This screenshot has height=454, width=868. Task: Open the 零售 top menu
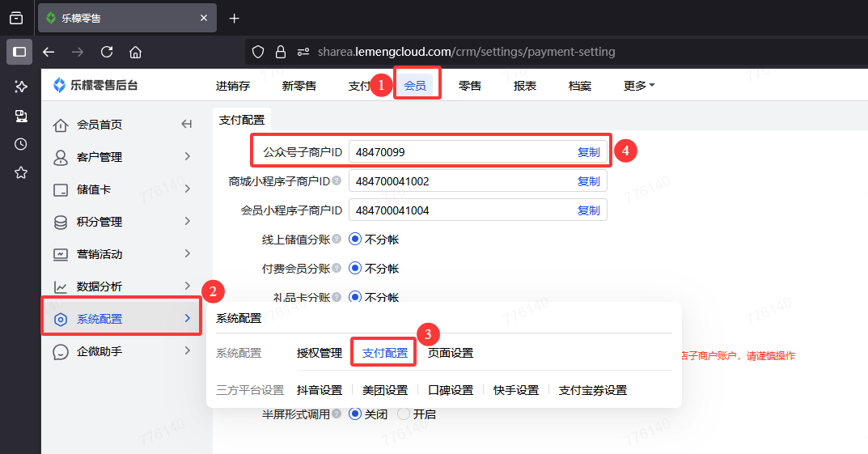(x=470, y=86)
